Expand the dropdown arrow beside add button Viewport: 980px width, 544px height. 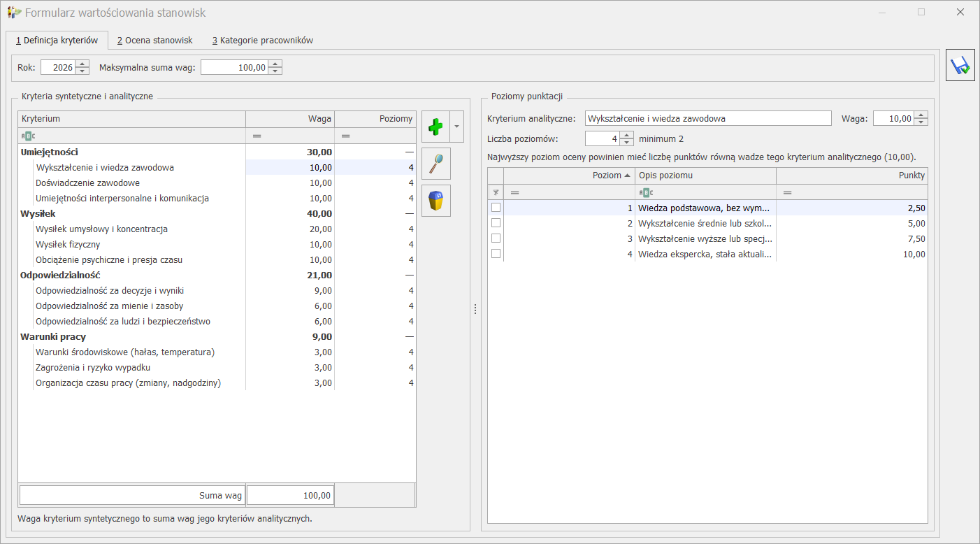point(457,127)
